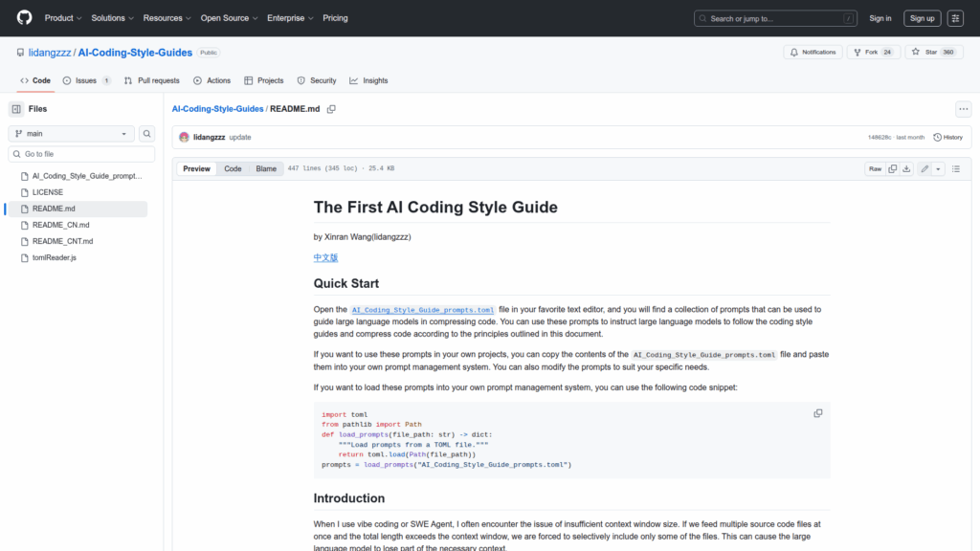Edit the file with the pencil icon
The width and height of the screenshot is (980, 551).
[924, 169]
